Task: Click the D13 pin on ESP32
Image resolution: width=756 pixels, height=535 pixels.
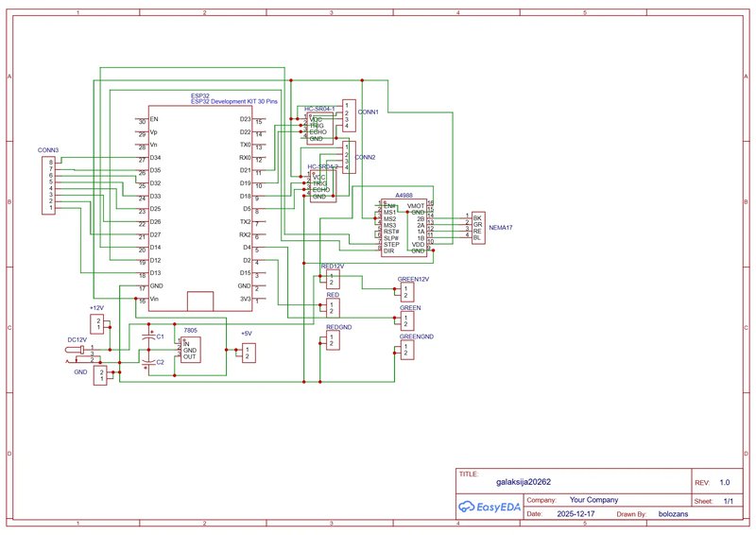Action: [155, 273]
